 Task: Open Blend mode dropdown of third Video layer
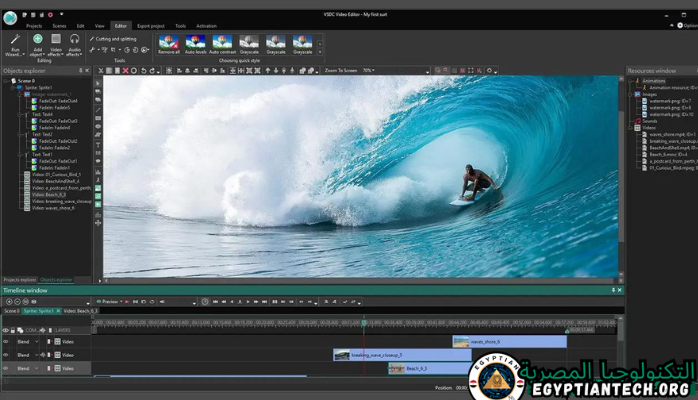click(x=37, y=368)
